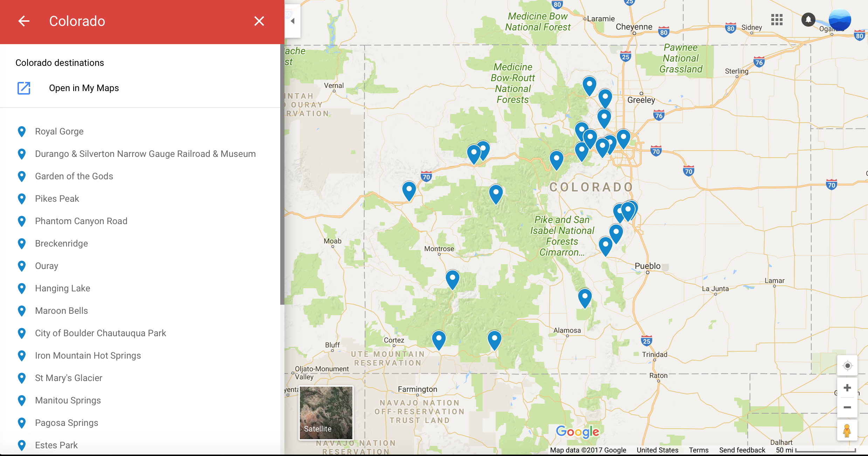Click pin icon next to Pikes Peak
Image resolution: width=868 pixels, height=456 pixels.
[x=22, y=199]
